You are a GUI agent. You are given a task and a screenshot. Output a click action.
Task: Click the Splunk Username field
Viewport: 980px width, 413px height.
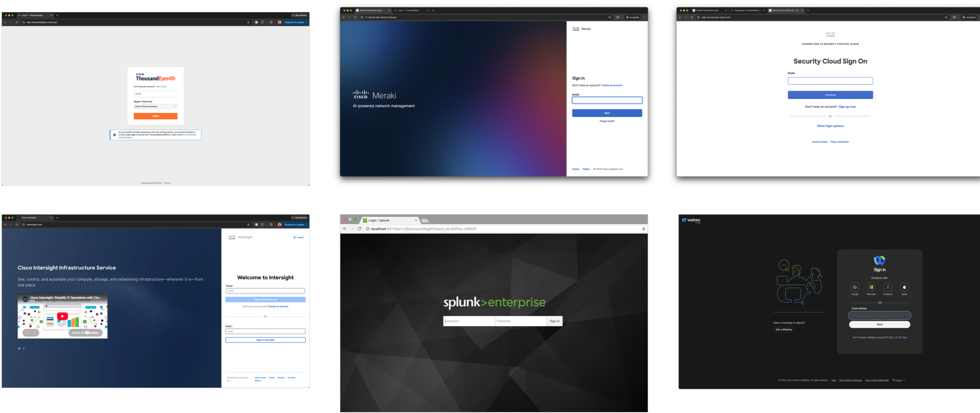[x=469, y=321]
